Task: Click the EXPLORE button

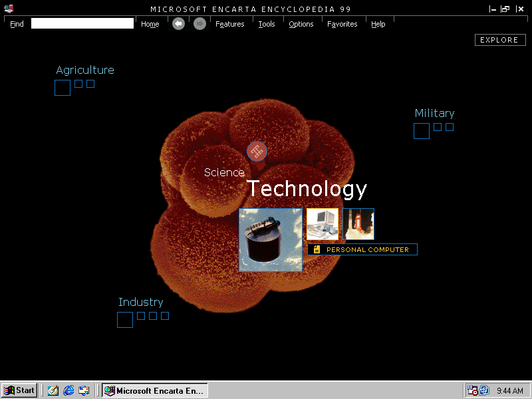Action: pyautogui.click(x=500, y=40)
